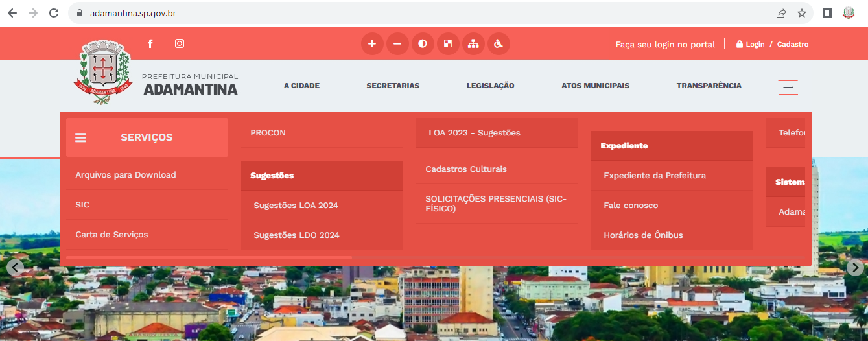Decrease font size with minus icon
The width and height of the screenshot is (868, 341).
coord(397,44)
